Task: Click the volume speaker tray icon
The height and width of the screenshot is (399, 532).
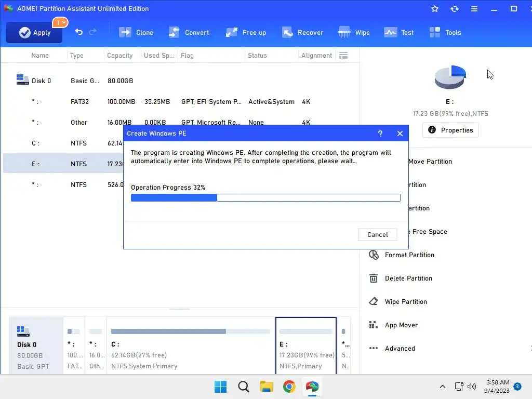Action: pos(472,387)
